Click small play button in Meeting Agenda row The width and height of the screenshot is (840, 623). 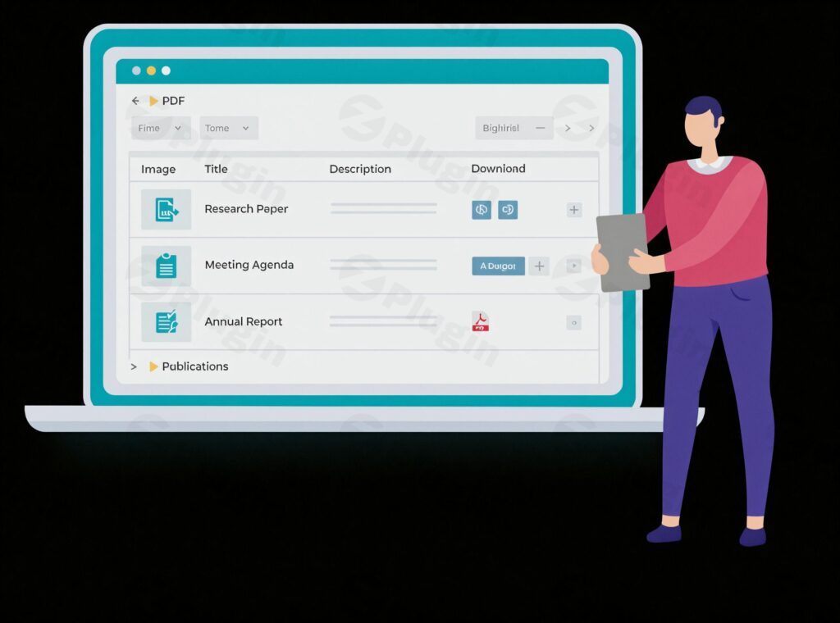tap(574, 266)
